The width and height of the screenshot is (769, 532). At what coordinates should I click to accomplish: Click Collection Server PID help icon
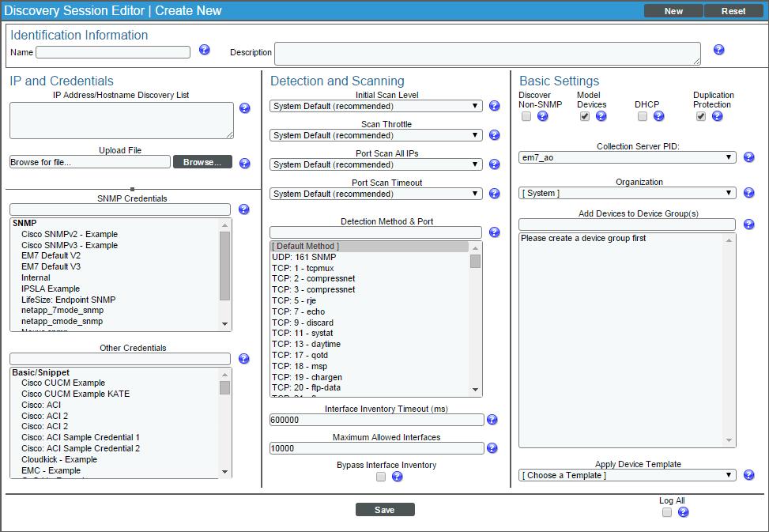pyautogui.click(x=748, y=157)
